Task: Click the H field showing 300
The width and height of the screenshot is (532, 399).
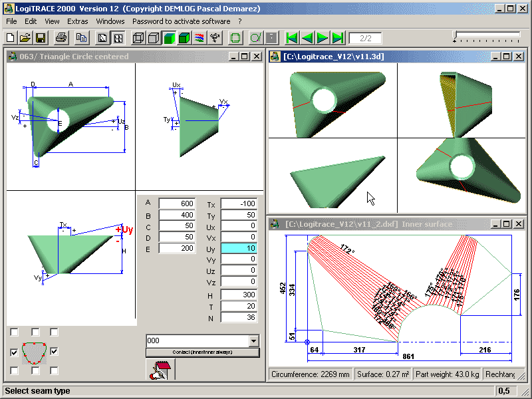Action: tap(239, 295)
